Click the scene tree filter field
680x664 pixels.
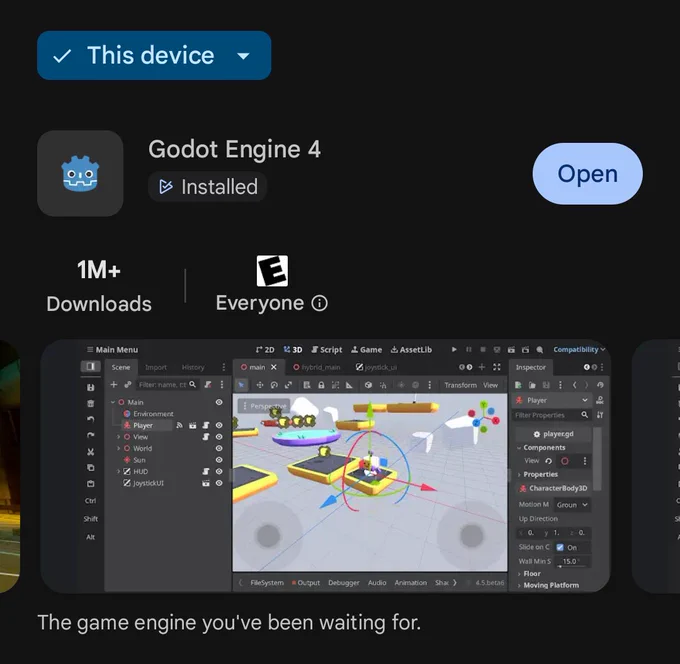coord(167,384)
